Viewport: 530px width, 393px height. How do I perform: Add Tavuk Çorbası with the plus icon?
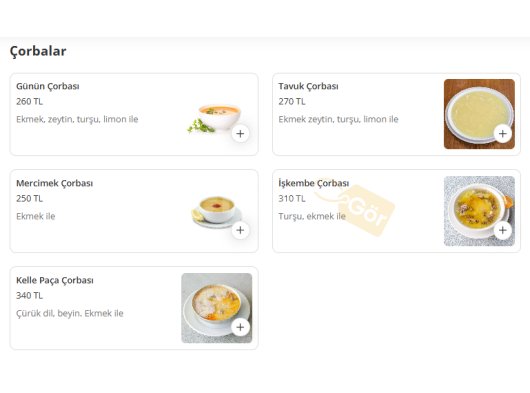click(503, 133)
